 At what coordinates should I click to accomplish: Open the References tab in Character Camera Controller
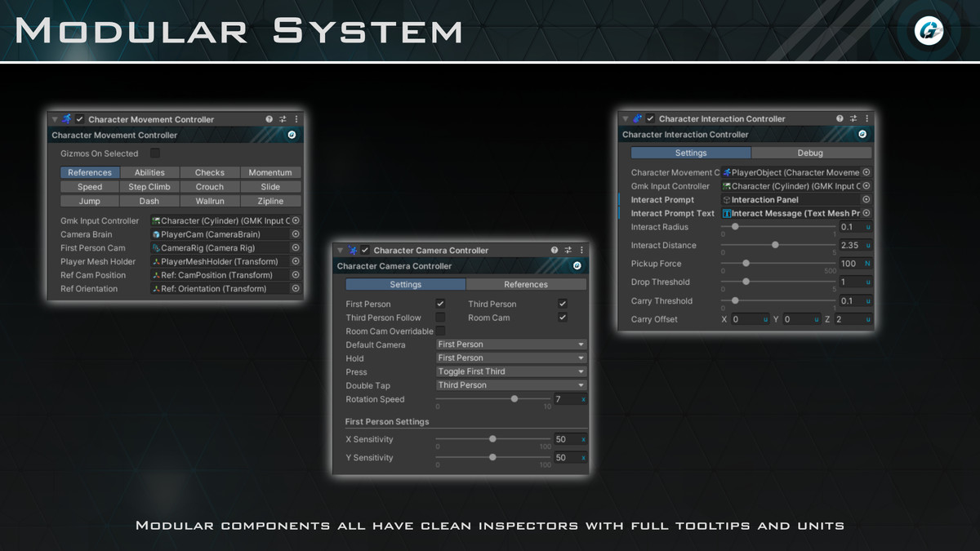coord(526,284)
